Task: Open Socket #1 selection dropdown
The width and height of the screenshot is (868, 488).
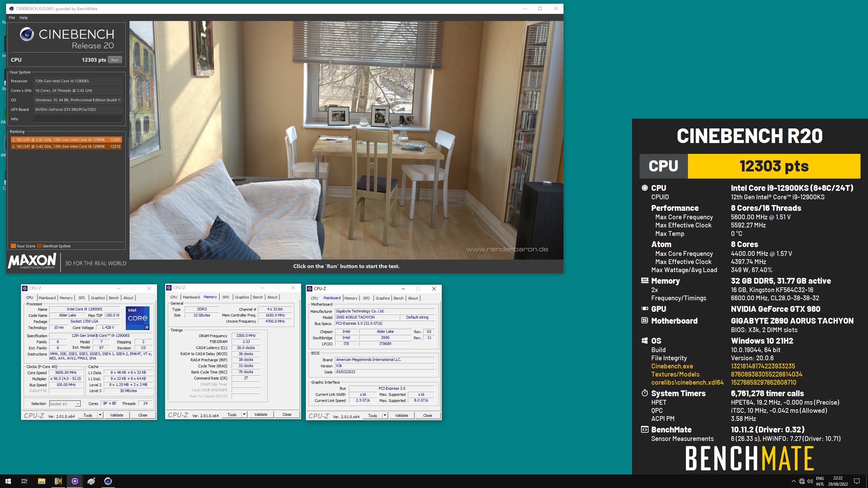Action: coord(65,404)
